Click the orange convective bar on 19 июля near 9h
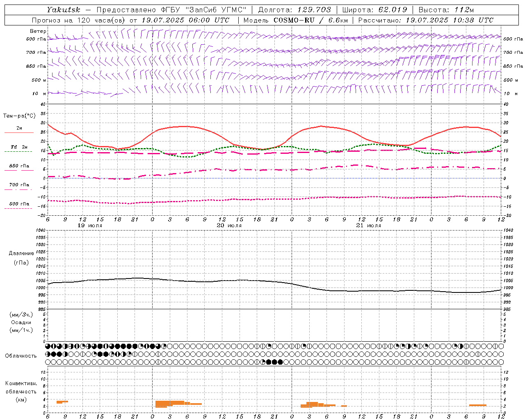The height and width of the screenshot is (420, 525). (62, 402)
